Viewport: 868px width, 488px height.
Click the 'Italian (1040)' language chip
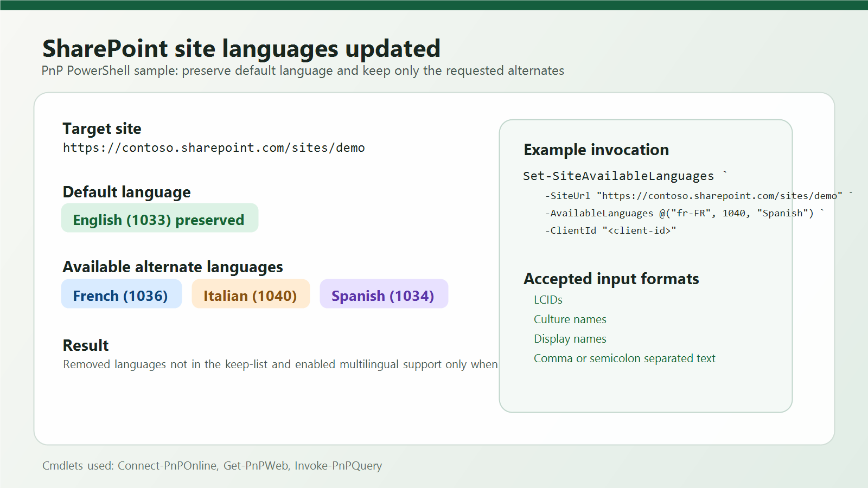[251, 294]
